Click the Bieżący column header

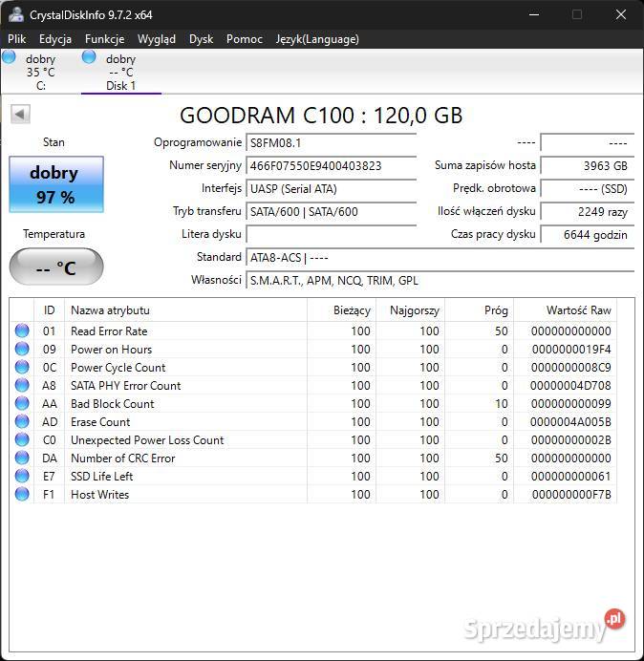pos(342,310)
